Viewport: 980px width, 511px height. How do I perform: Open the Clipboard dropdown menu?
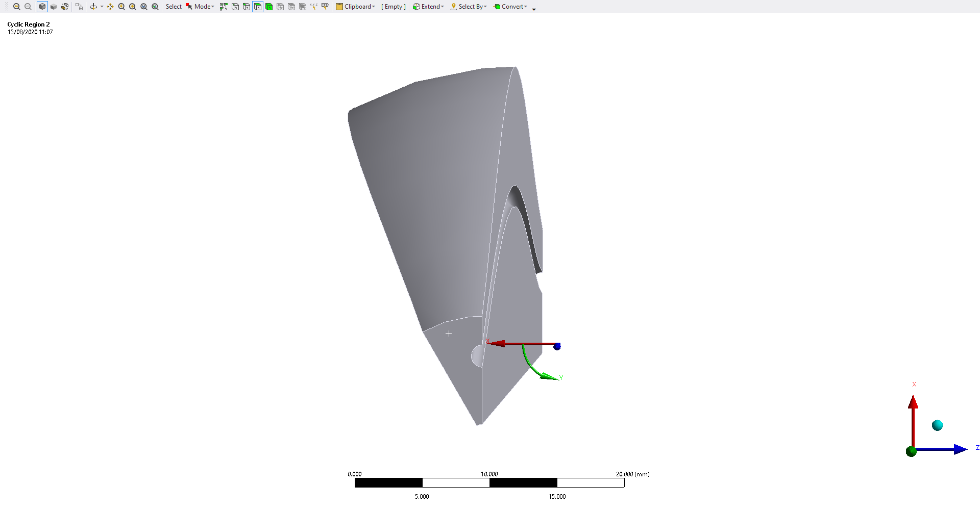356,7
